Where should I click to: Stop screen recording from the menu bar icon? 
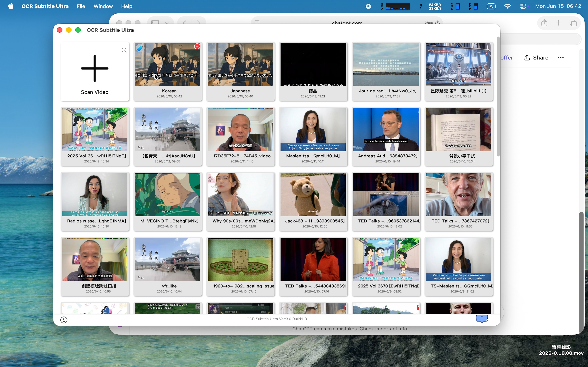368,6
